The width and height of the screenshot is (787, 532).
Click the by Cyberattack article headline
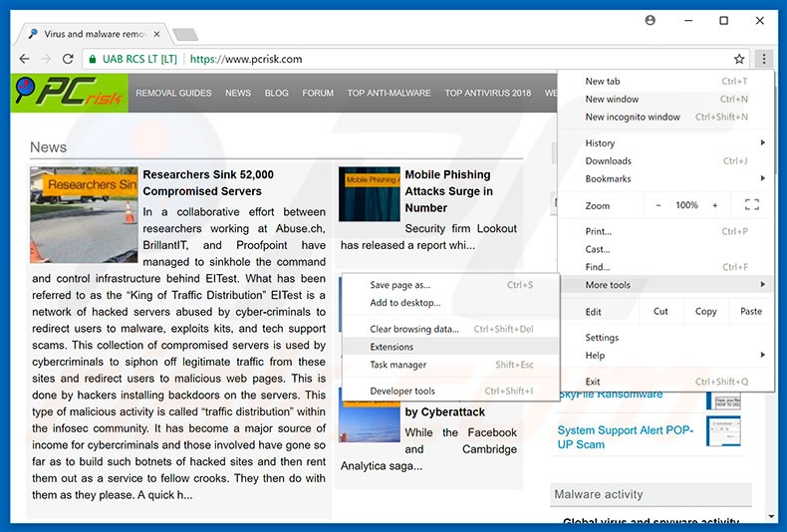click(444, 412)
